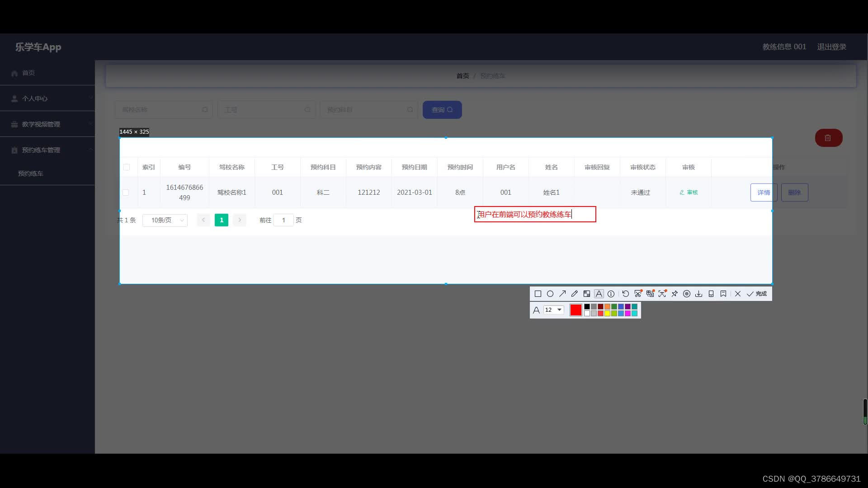This screenshot has height=488, width=868.
Task: Cancel screenshot with the X icon
Action: 738,294
